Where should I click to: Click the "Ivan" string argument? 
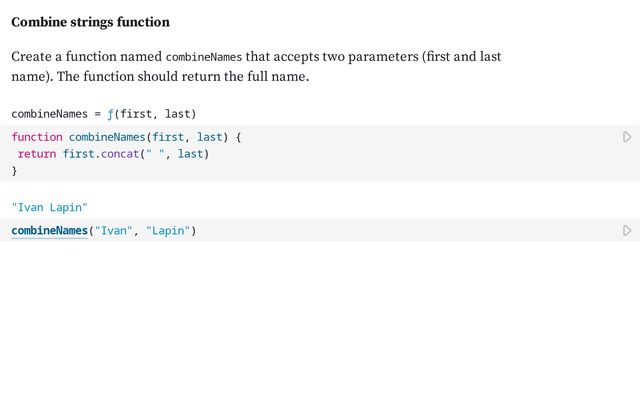[x=113, y=231]
